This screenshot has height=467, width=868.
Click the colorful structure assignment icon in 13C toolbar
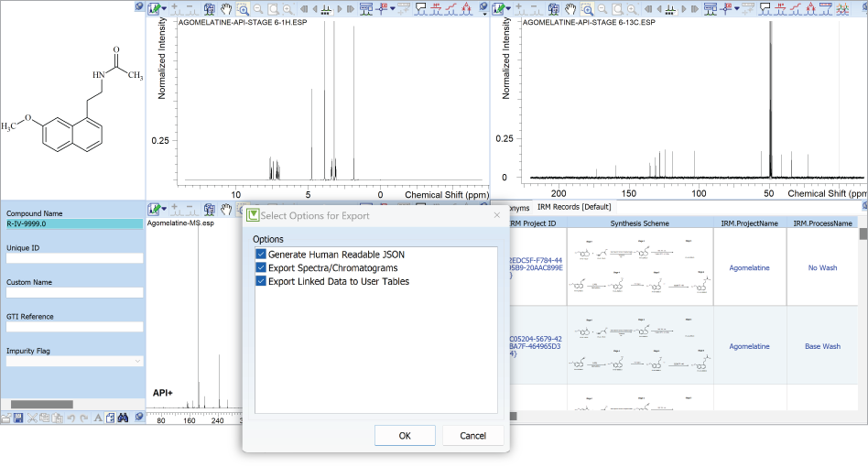[x=842, y=9]
